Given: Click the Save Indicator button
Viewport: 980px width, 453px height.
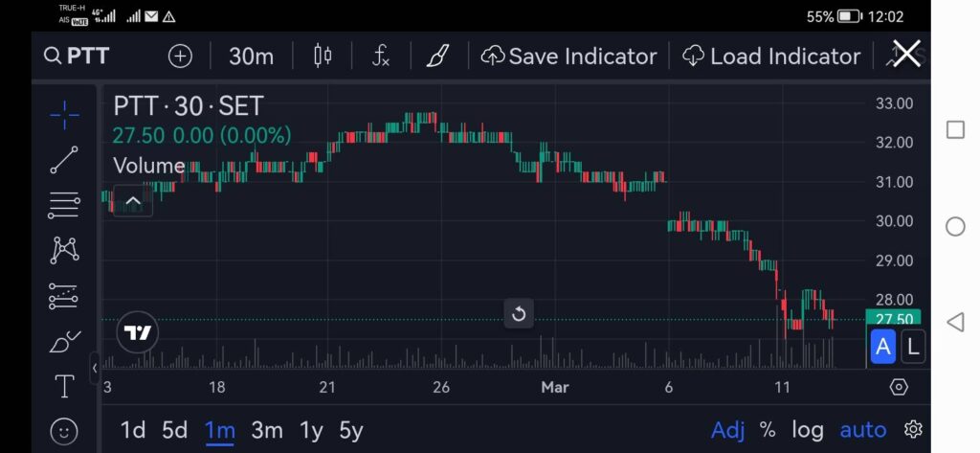Looking at the screenshot, I should click(568, 57).
